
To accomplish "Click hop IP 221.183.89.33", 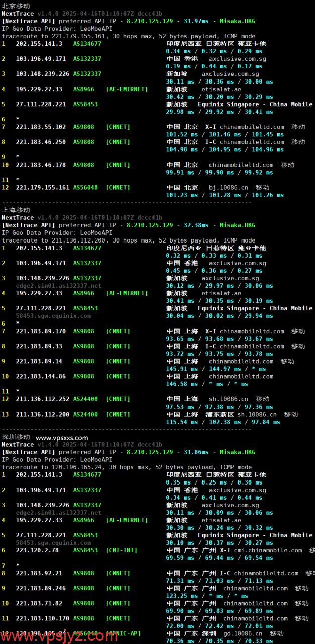I will [x=39, y=346].
